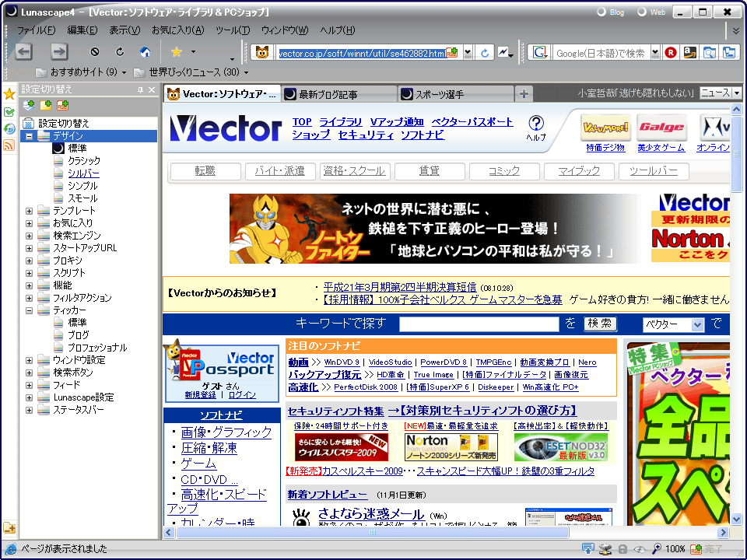Click the favorites star toolbar icon

[x=177, y=51]
